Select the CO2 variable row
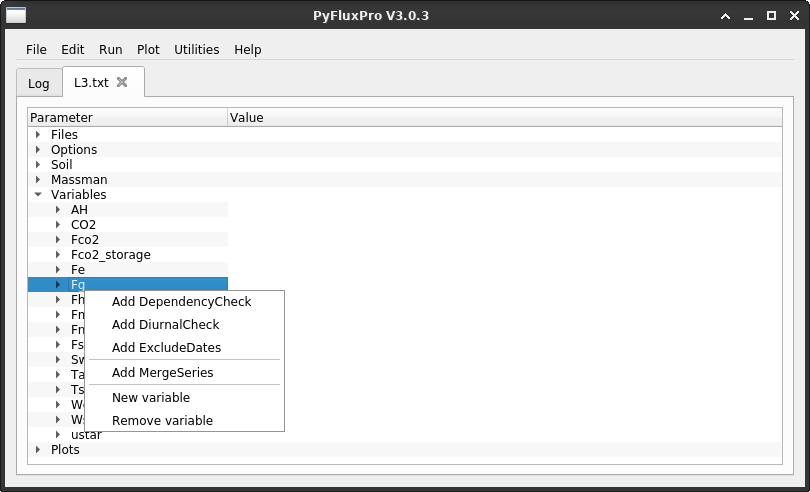Screen dimensions: 810x492 128,224
